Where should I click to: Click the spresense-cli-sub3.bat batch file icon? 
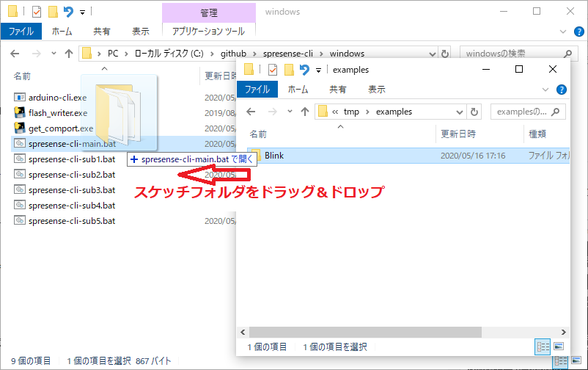[x=20, y=189]
